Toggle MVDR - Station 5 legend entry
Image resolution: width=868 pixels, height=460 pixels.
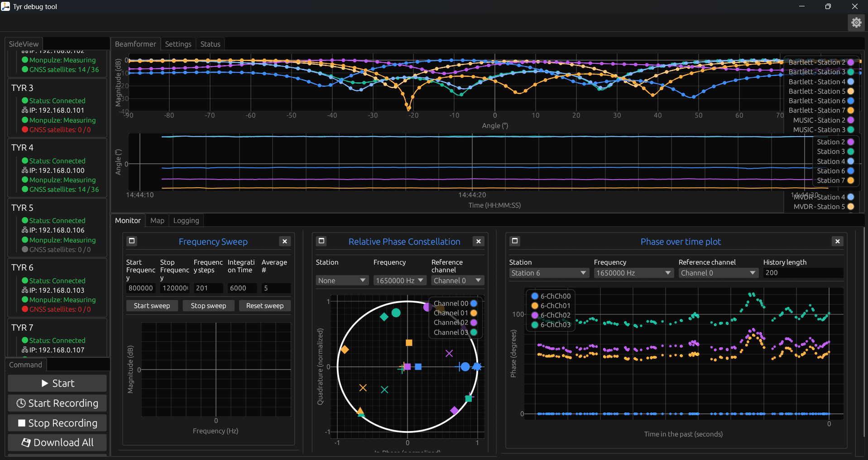click(824, 207)
